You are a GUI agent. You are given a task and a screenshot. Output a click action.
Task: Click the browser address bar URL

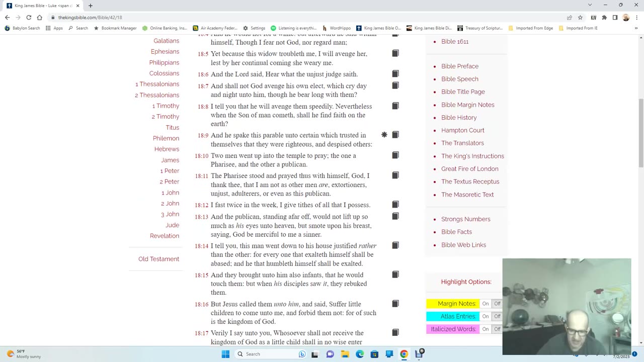click(90, 17)
